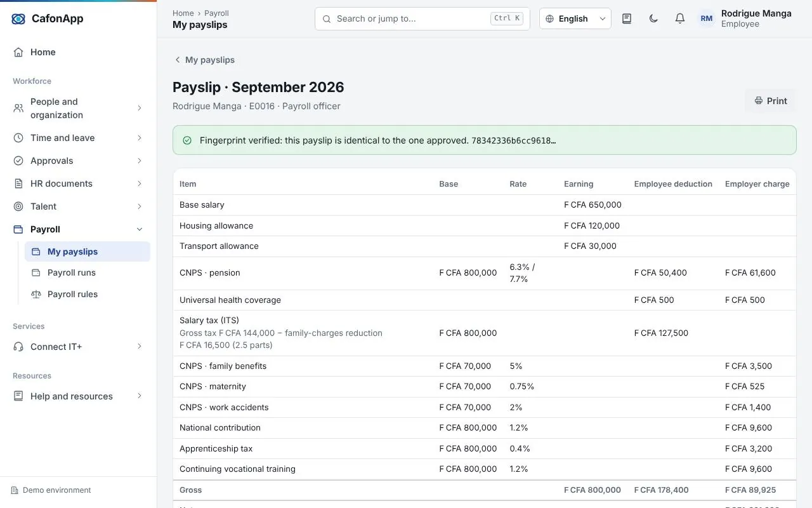Image resolution: width=812 pixels, height=508 pixels.
Task: Click the Payroll rules scales icon
Action: pos(36,294)
